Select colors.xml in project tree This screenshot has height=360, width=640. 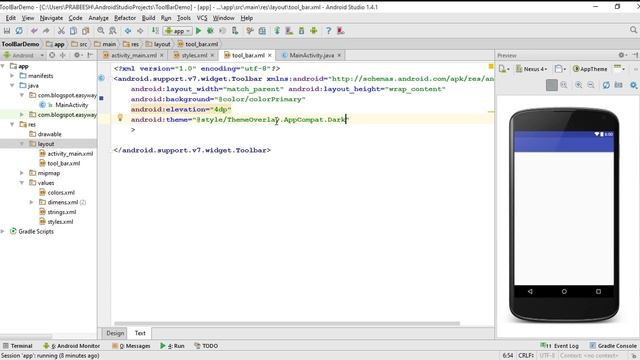[x=57, y=193]
